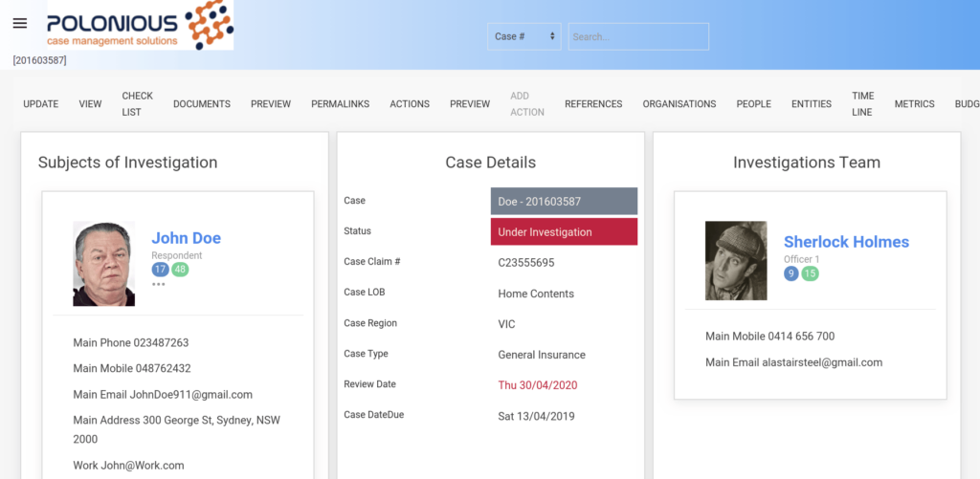Open the John Doe profile link

point(186,238)
